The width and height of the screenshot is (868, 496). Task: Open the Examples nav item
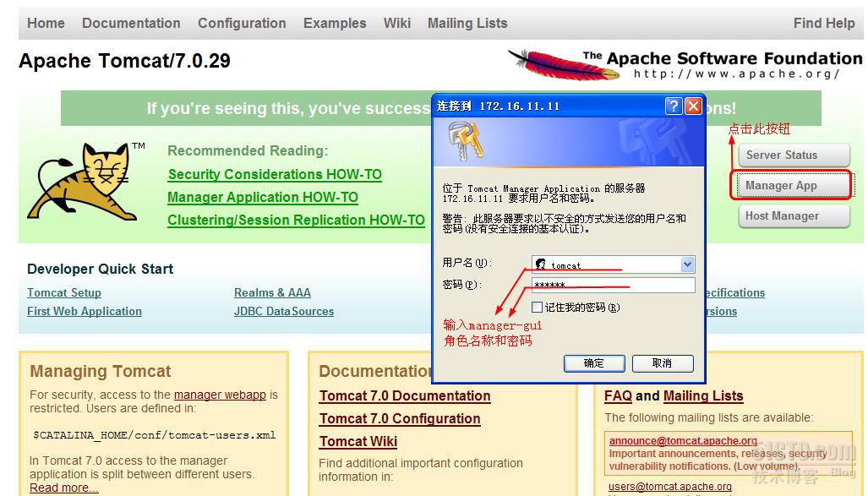point(335,24)
